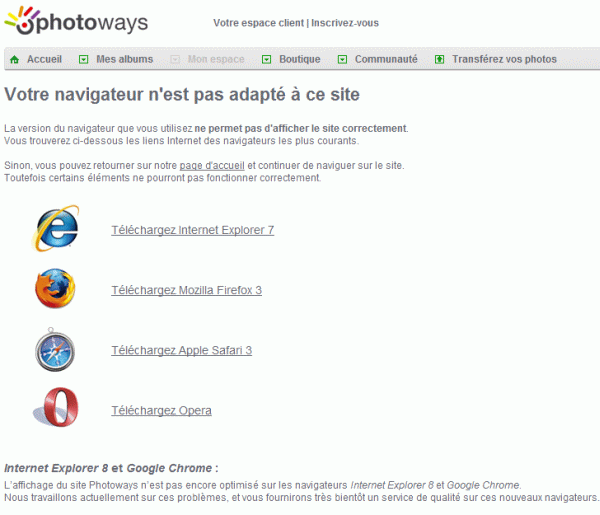
Task: Click Téléchargez Apple Safari 3 link
Action: [x=181, y=350]
